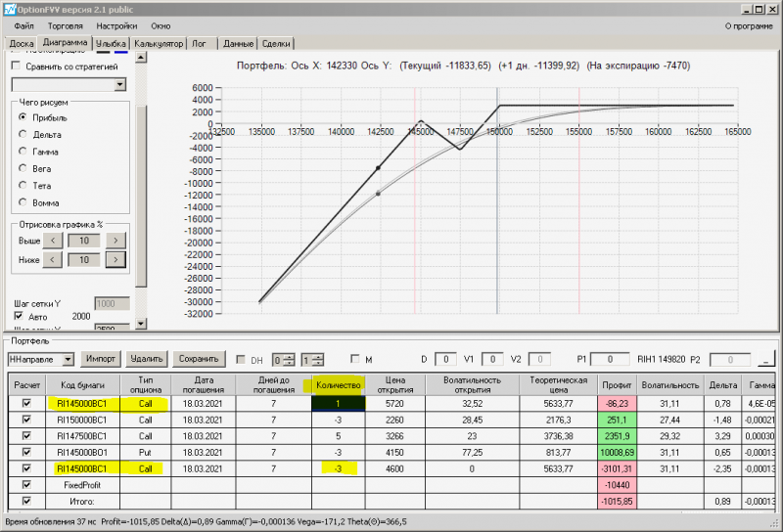This screenshot has height=532, width=783.
Task: Click the opening price cell 5720
Action: (x=394, y=403)
